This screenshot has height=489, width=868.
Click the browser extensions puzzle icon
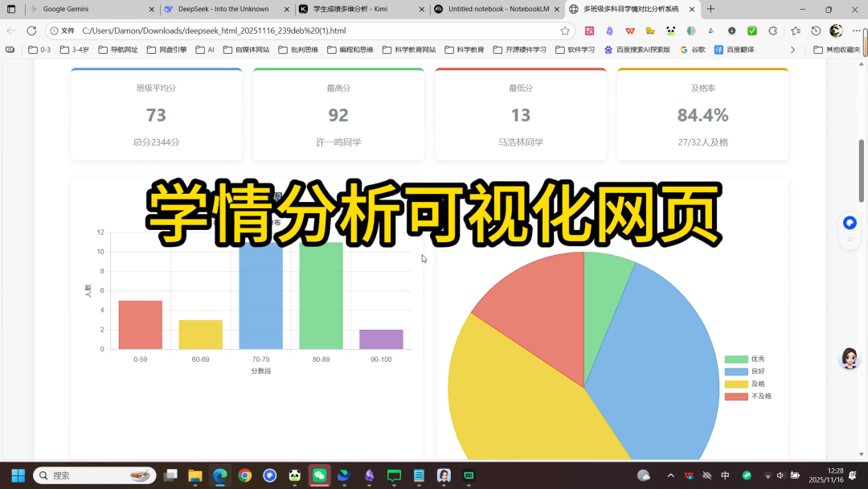click(773, 30)
